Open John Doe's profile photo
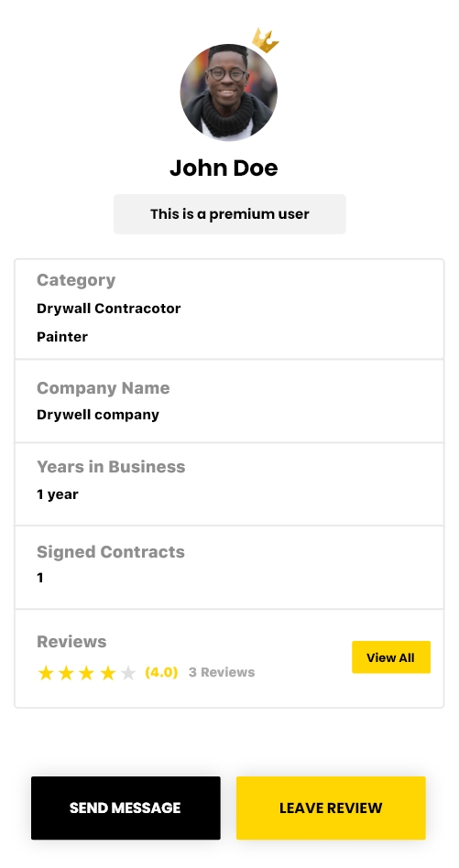The width and height of the screenshot is (459, 868). 229,92
